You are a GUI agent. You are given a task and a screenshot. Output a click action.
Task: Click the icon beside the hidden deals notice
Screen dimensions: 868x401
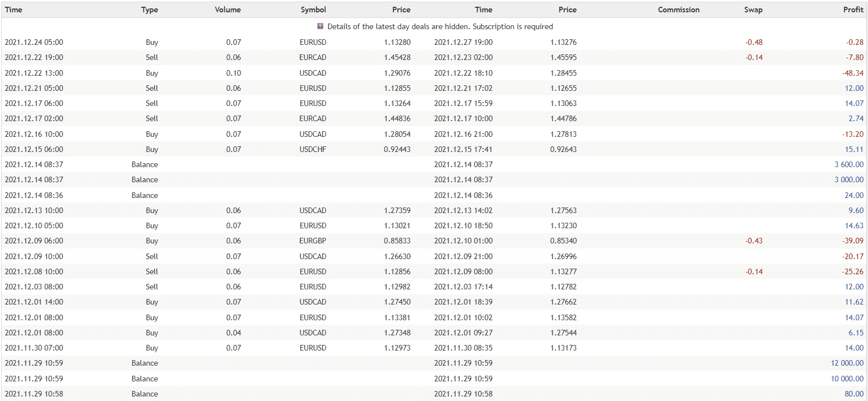click(x=320, y=26)
